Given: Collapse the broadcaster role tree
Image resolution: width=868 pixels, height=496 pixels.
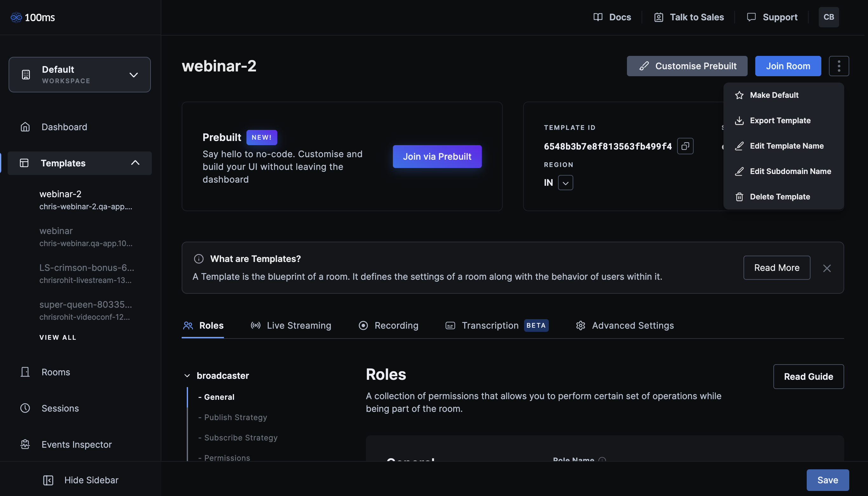Looking at the screenshot, I should point(187,376).
